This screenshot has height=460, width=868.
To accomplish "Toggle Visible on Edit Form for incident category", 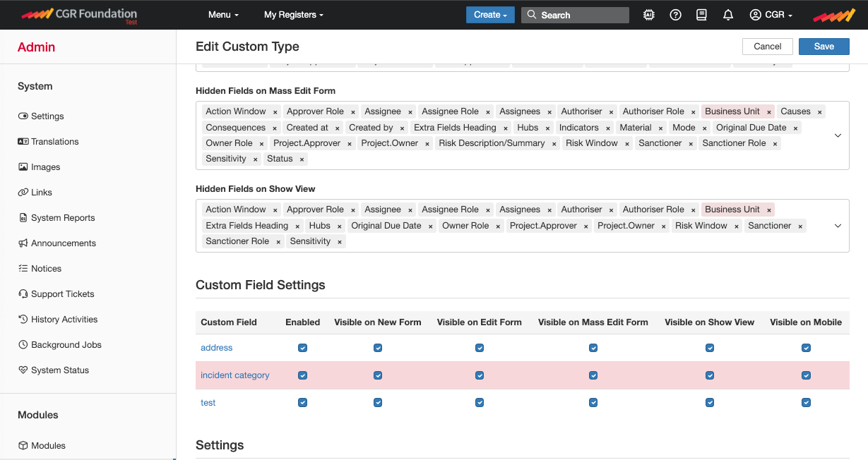I will click(480, 375).
